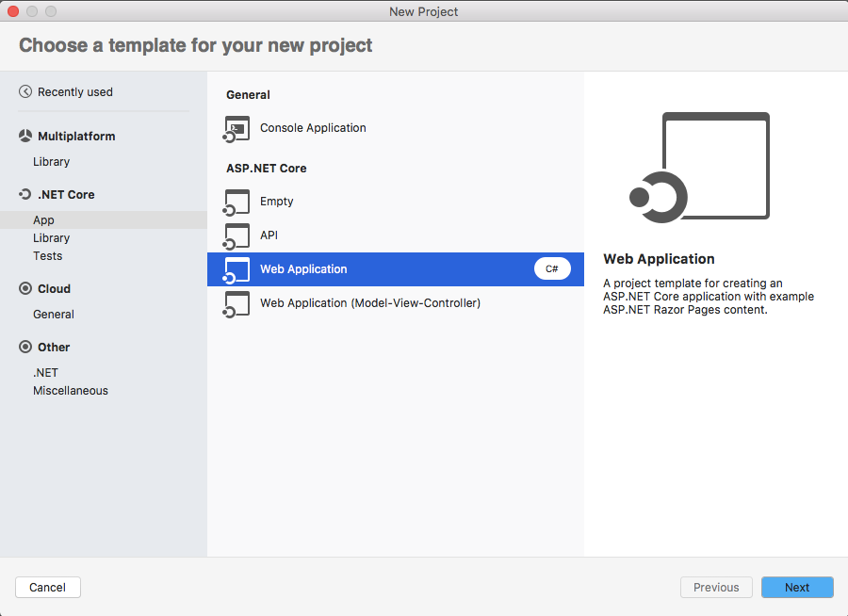Select General under Cloud
The height and width of the screenshot is (616, 848).
54,315
